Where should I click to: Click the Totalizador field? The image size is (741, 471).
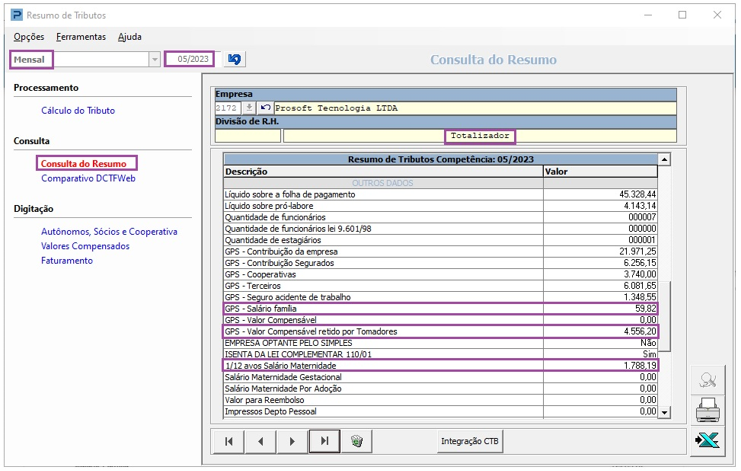click(x=480, y=136)
